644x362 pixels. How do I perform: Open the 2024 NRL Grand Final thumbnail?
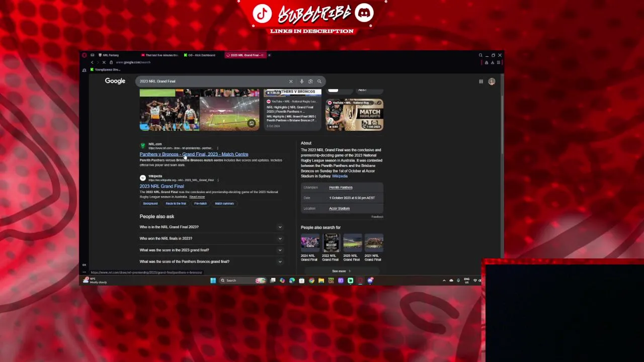309,243
